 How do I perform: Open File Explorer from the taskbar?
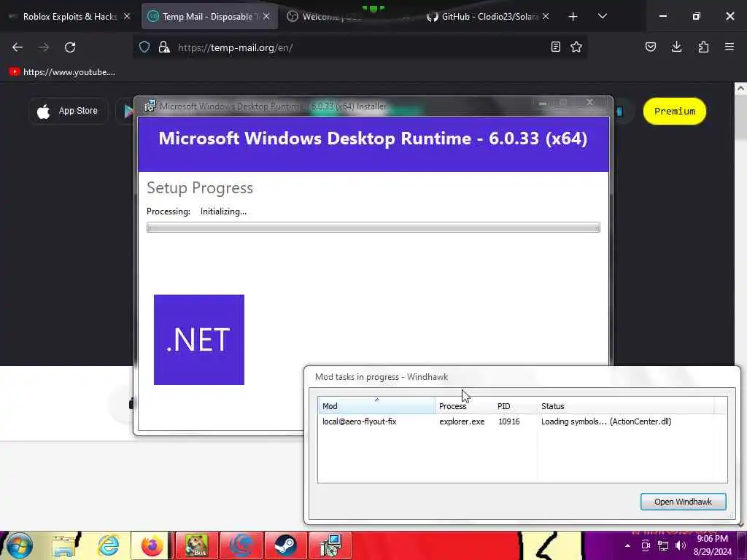click(x=66, y=545)
